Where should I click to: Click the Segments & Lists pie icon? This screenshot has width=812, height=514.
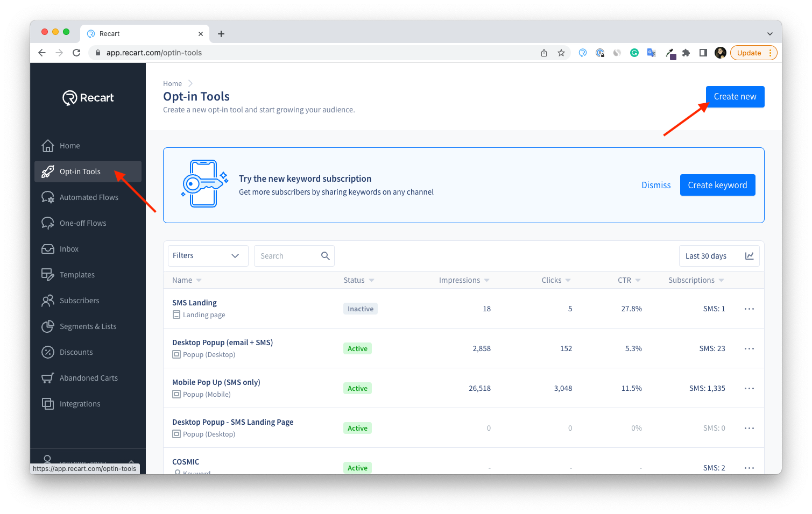(48, 326)
